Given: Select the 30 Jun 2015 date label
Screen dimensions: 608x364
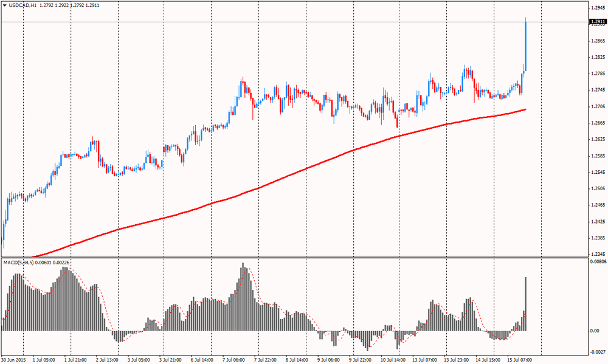Looking at the screenshot, I should 13,360.
